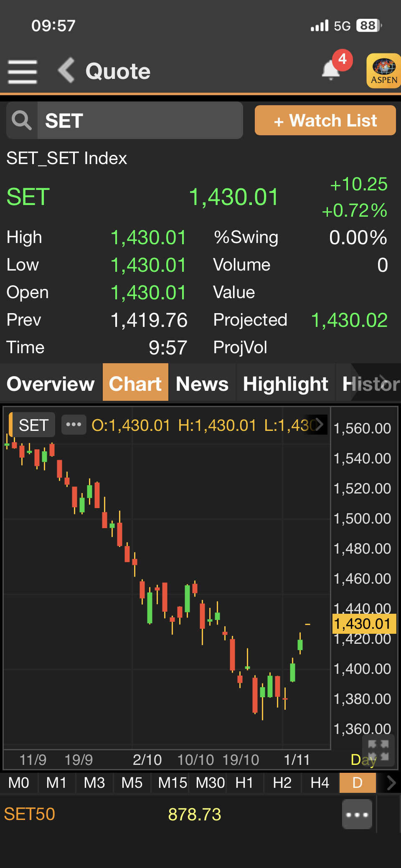Select H2 timeframe
The height and width of the screenshot is (868, 401).
(x=282, y=782)
